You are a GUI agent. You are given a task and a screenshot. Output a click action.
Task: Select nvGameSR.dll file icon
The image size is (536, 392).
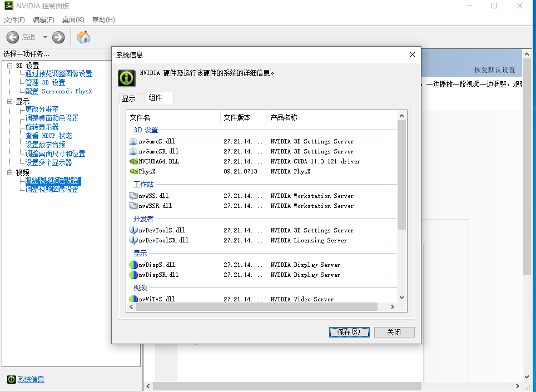133,151
